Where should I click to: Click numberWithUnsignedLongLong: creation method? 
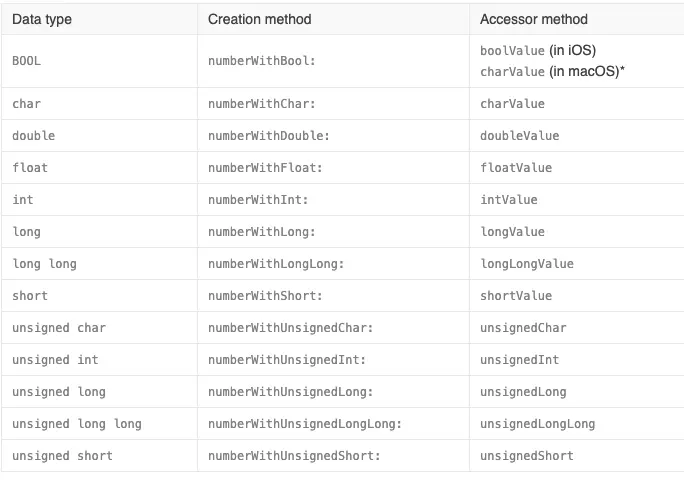click(x=305, y=424)
